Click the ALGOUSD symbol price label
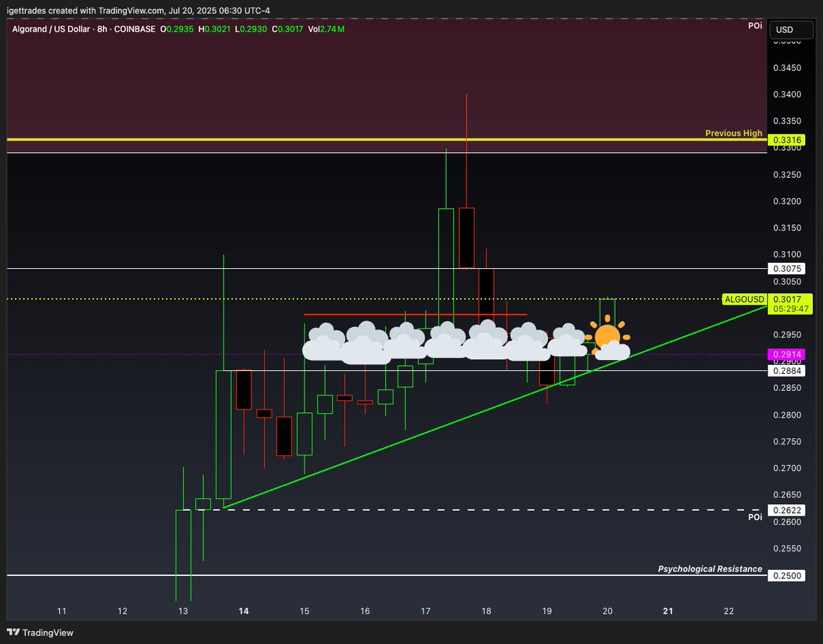The width and height of the screenshot is (823, 644). coord(744,299)
